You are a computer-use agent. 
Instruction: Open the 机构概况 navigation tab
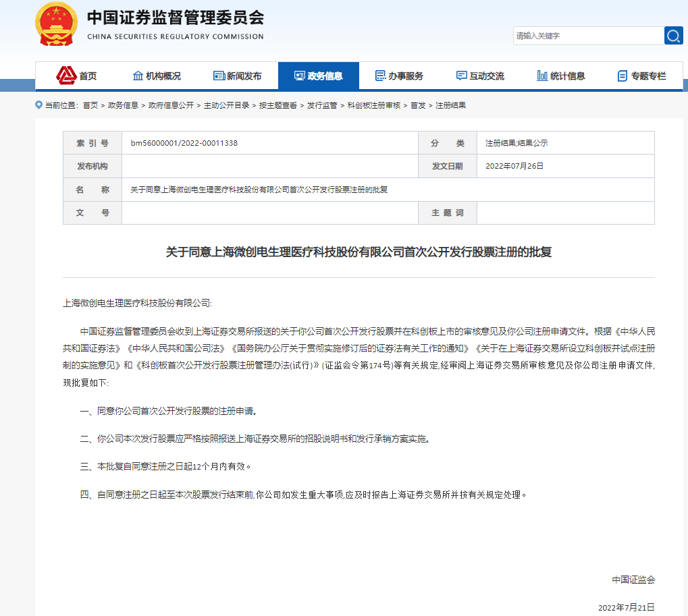[x=157, y=76]
